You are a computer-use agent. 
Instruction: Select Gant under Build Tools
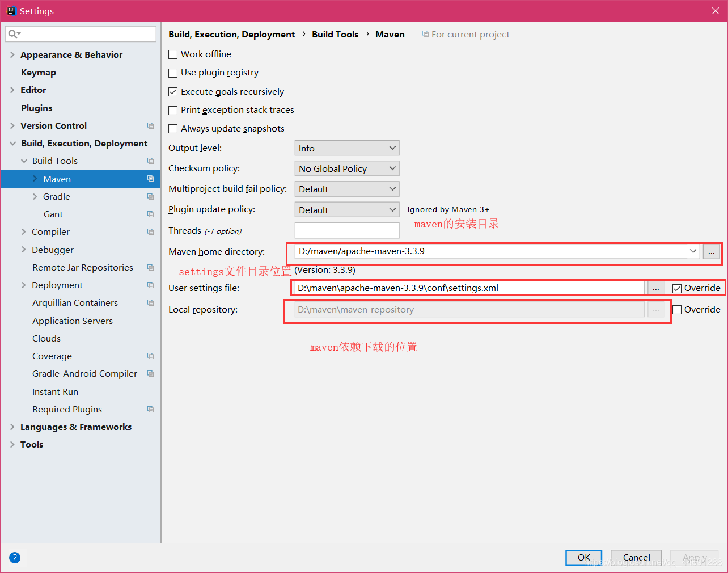[53, 214]
